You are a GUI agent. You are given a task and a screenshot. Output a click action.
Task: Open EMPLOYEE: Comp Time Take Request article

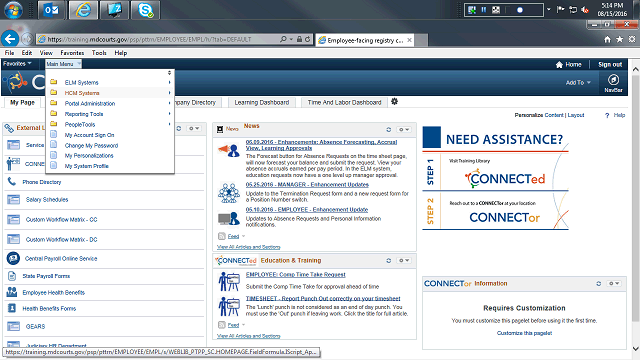(x=296, y=275)
